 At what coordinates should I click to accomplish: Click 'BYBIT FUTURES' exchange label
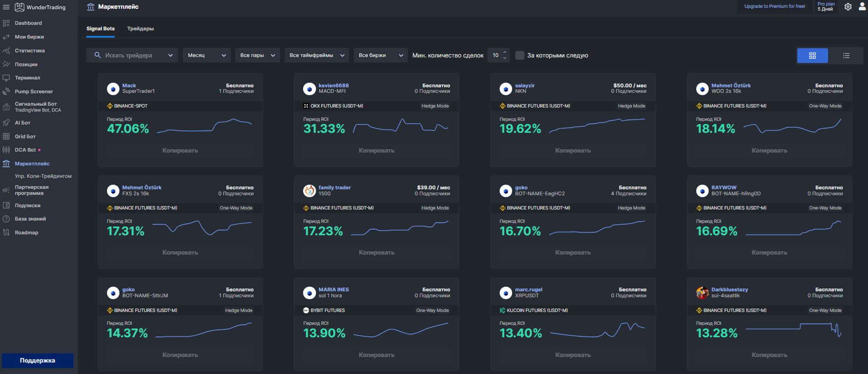click(328, 310)
